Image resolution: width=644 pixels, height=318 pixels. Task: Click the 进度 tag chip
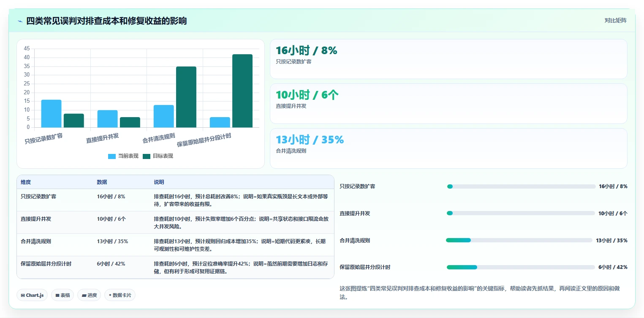click(89, 295)
